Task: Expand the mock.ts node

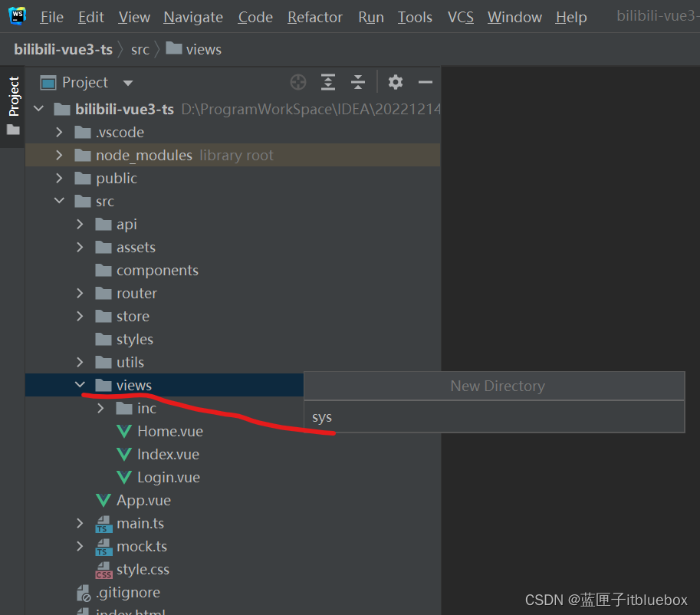Action: click(80, 546)
